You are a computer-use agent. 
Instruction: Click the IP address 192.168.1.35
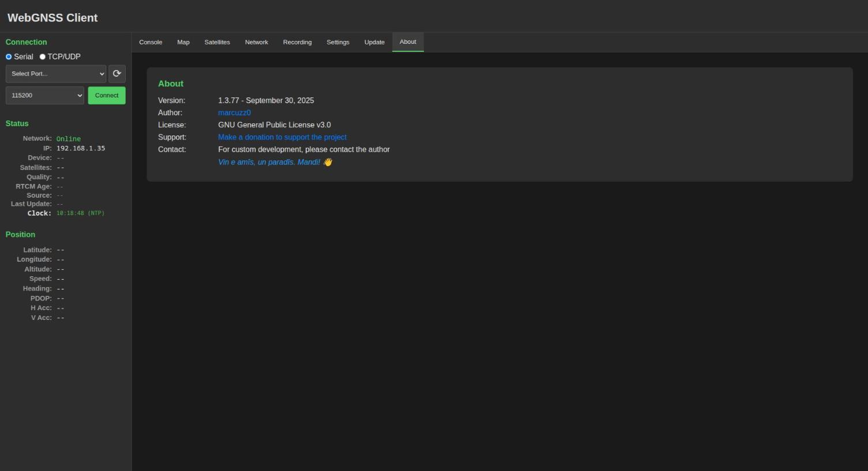pos(81,148)
